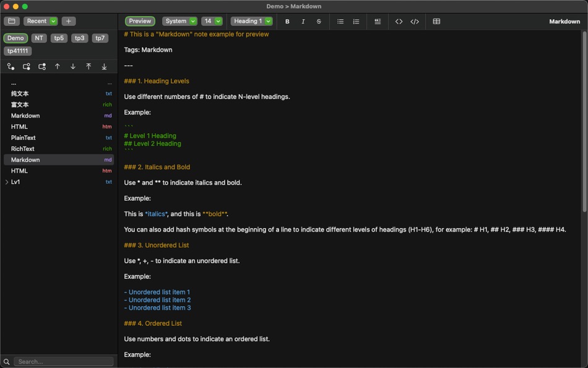This screenshot has height=368, width=588.
Task: Click the 'rich' tag beside RichText
Action: click(107, 149)
